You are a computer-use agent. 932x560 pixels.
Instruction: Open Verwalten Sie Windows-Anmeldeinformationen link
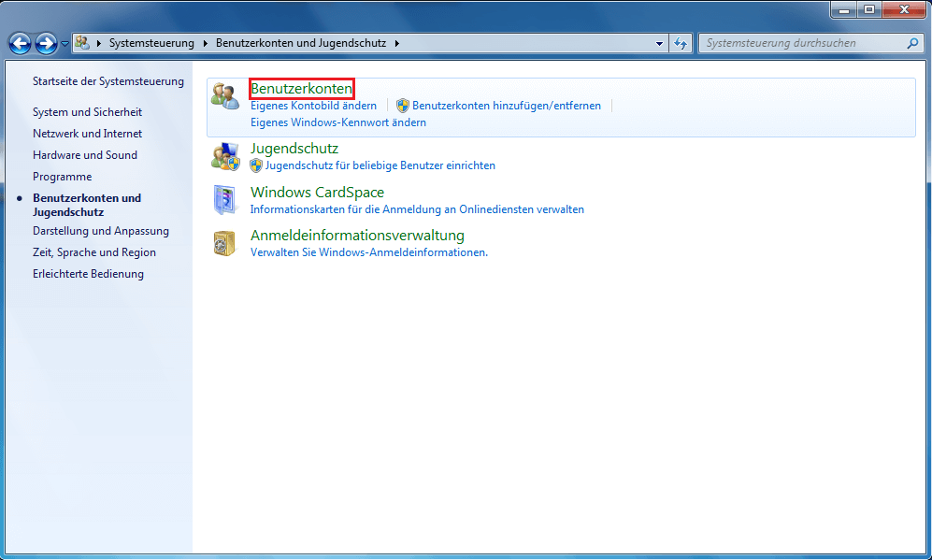(369, 252)
